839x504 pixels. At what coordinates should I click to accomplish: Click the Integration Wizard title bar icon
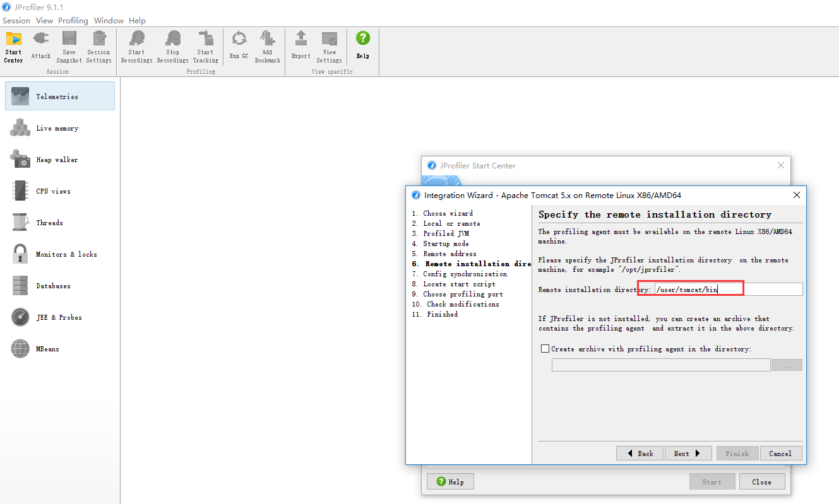[416, 196]
